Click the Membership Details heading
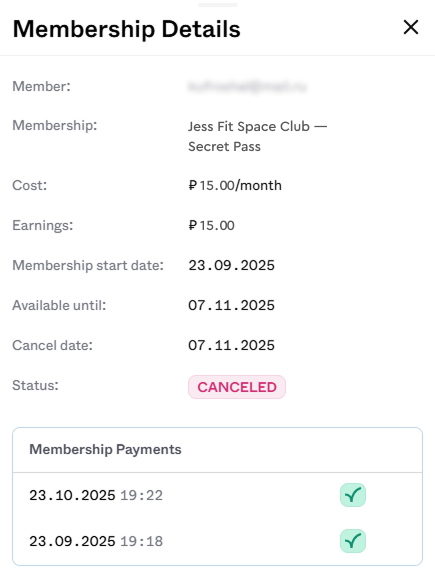This screenshot has height=581, width=435. (126, 29)
